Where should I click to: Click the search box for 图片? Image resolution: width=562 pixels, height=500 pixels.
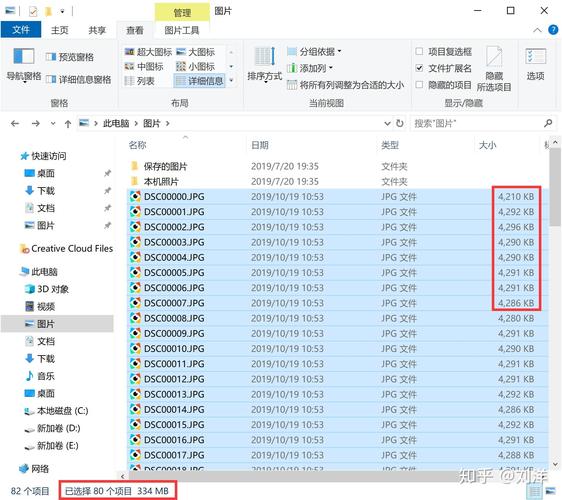[x=482, y=124]
